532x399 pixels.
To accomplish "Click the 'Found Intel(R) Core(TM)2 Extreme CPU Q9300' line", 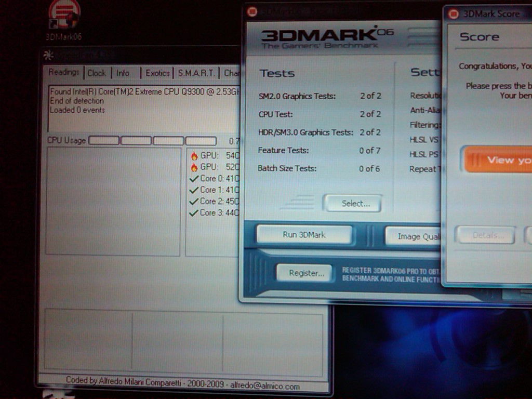I will click(x=145, y=91).
